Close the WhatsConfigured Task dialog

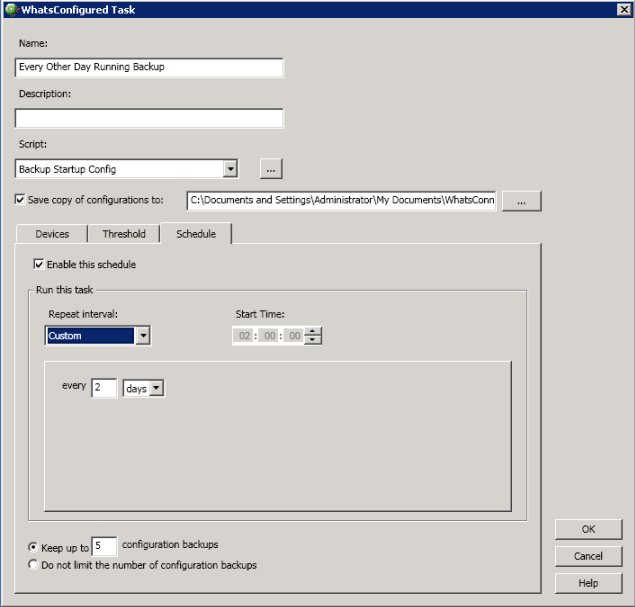pos(624,9)
